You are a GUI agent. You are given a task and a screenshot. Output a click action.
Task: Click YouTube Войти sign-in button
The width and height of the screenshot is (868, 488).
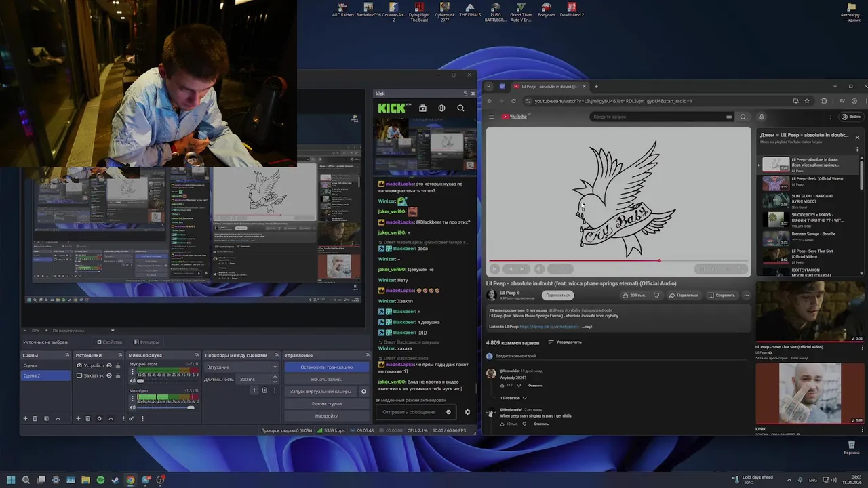(850, 117)
